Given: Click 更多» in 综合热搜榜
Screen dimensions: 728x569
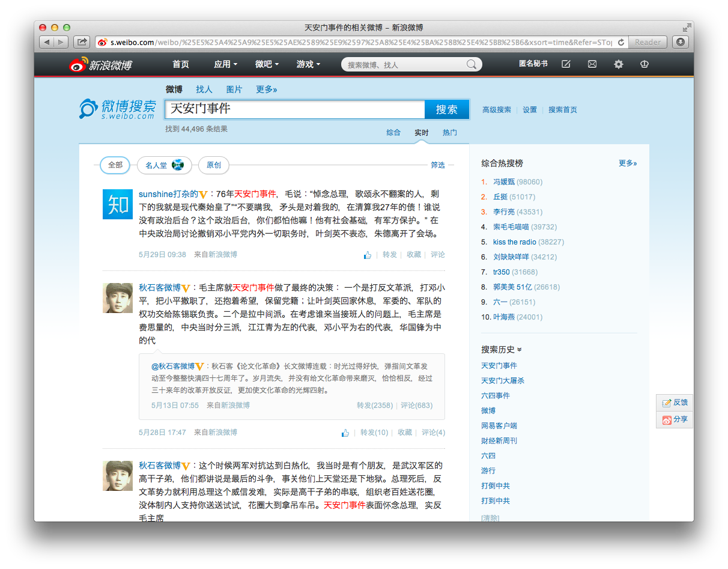Looking at the screenshot, I should coord(628,163).
